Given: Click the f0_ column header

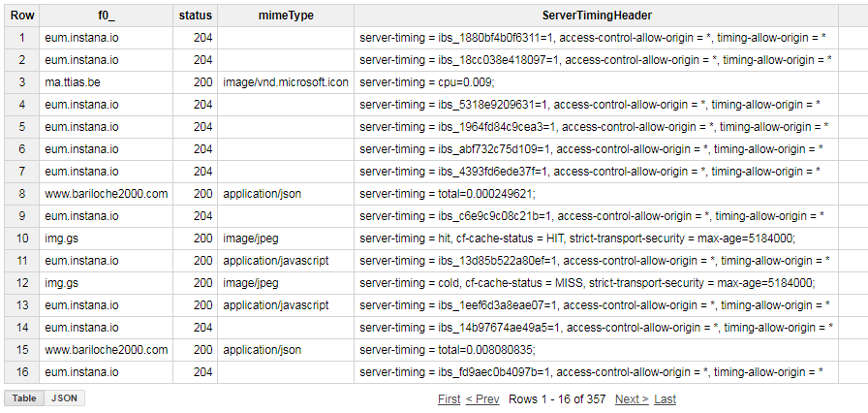Looking at the screenshot, I should [x=107, y=16].
